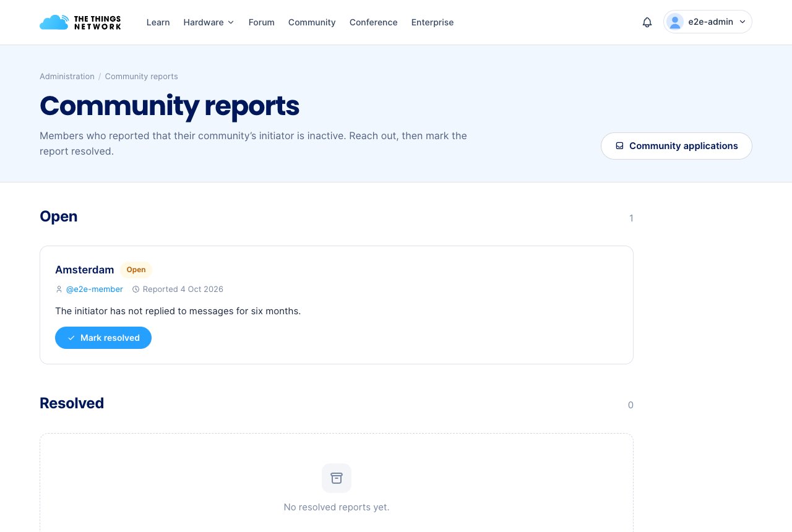Click the Resolved count 0
Screen dimensions: 792x532
[x=631, y=405]
